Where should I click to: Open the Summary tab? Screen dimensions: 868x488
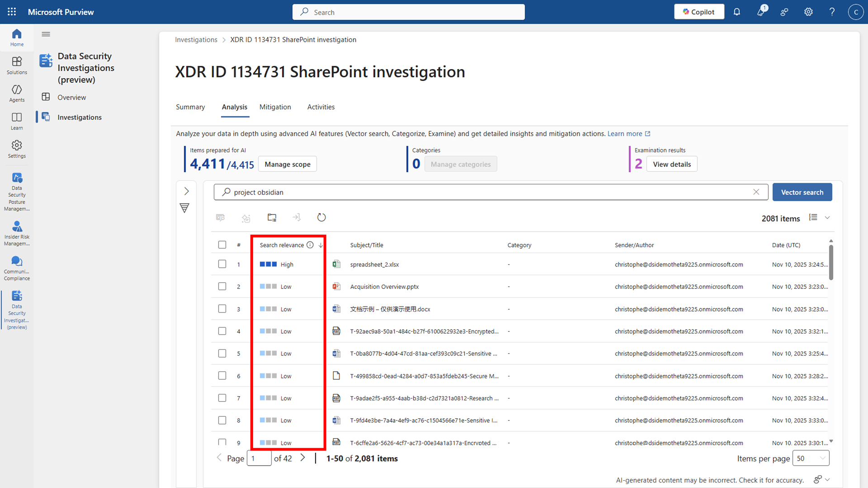click(190, 107)
